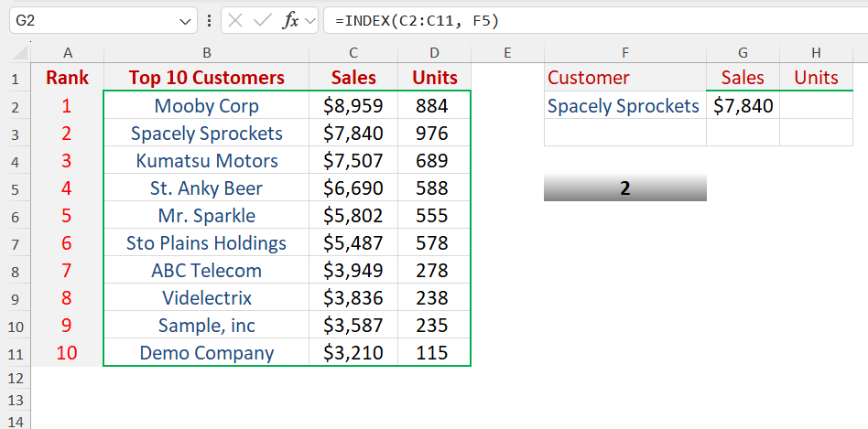Open the Insert Function fx dialog
868x429 pixels.
click(290, 20)
